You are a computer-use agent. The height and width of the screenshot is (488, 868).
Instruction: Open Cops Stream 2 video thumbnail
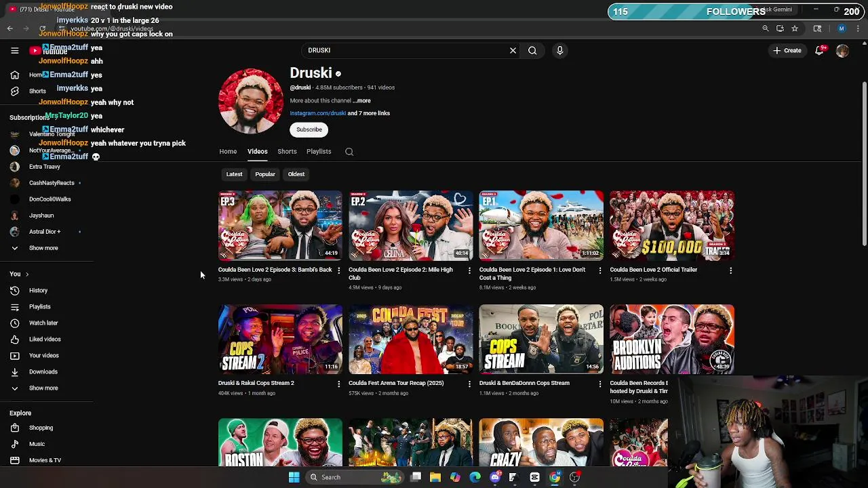280,339
